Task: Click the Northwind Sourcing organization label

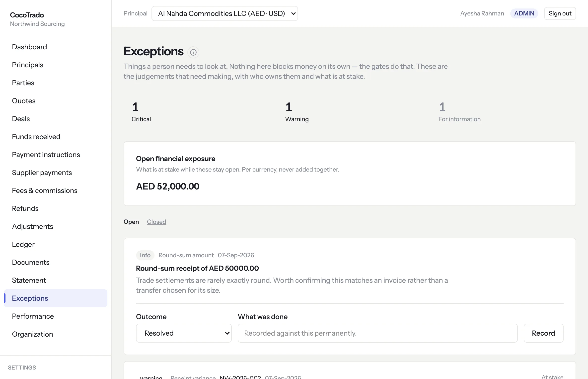Action: 37,24
